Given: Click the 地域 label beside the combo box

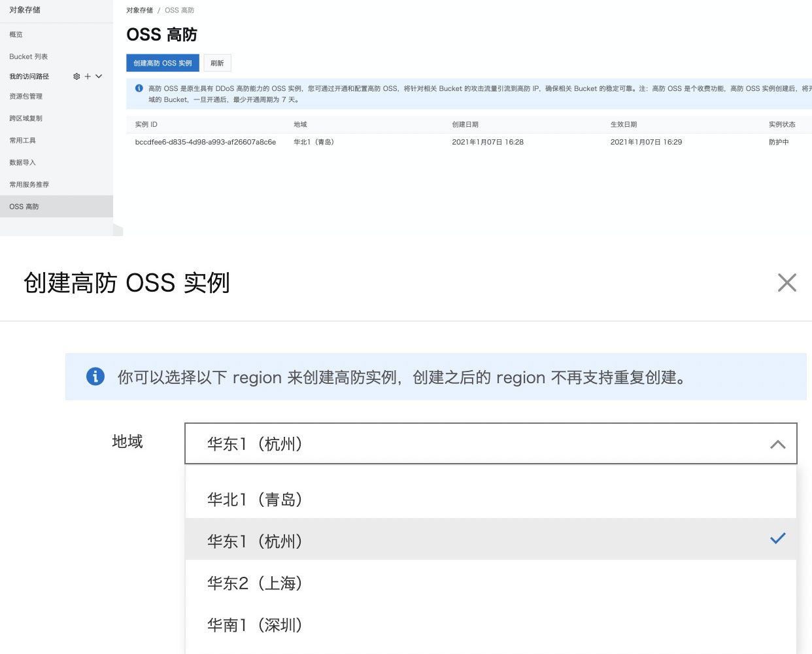Looking at the screenshot, I should point(127,441).
